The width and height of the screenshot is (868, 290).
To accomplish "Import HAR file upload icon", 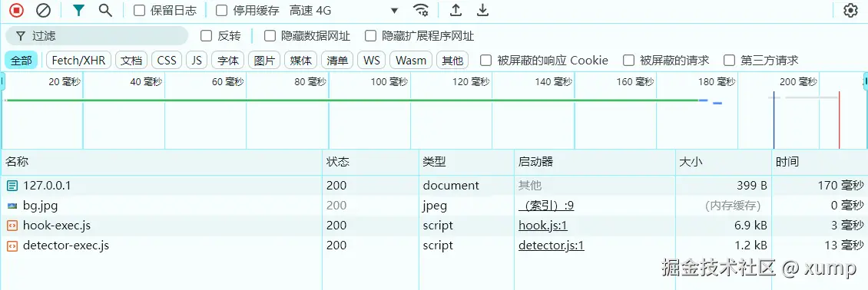I will 456,10.
